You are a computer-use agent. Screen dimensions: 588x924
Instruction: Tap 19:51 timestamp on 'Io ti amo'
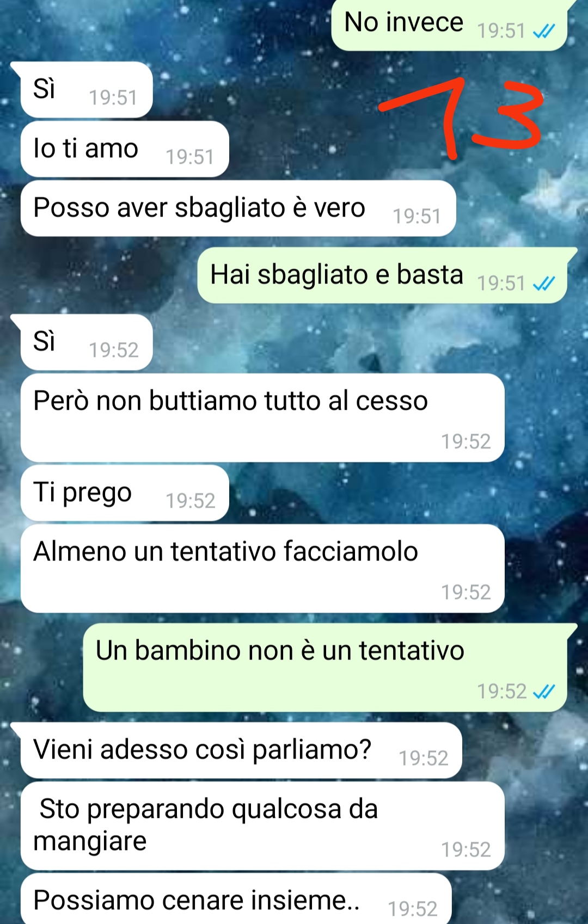[x=190, y=157]
